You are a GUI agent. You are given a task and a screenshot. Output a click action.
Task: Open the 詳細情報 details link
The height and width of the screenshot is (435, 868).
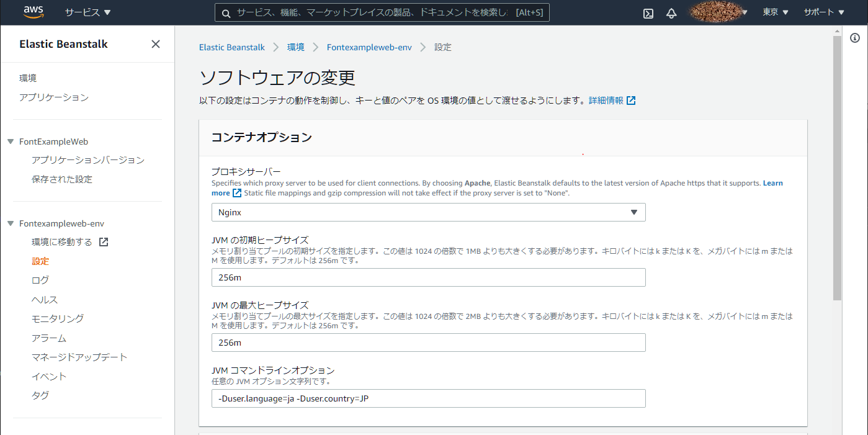click(x=606, y=101)
